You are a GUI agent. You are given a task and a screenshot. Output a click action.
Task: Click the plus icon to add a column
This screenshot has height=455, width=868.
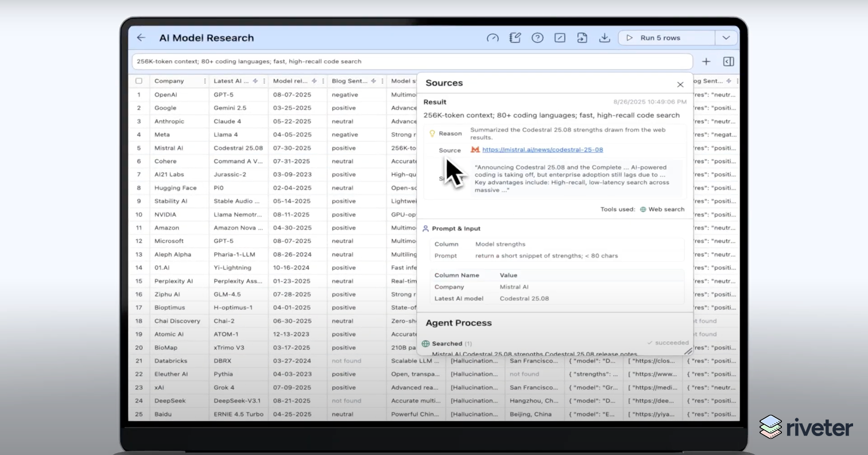click(x=706, y=61)
